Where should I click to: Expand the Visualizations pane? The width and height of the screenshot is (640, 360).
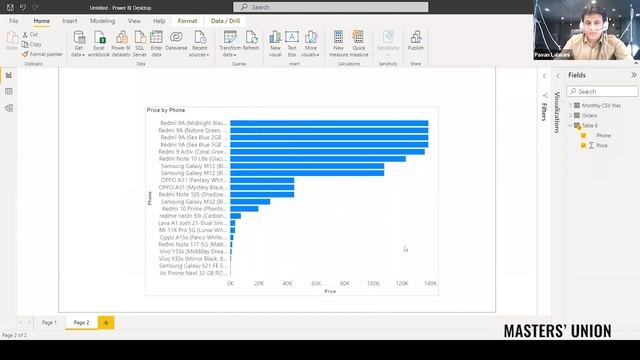point(558,76)
